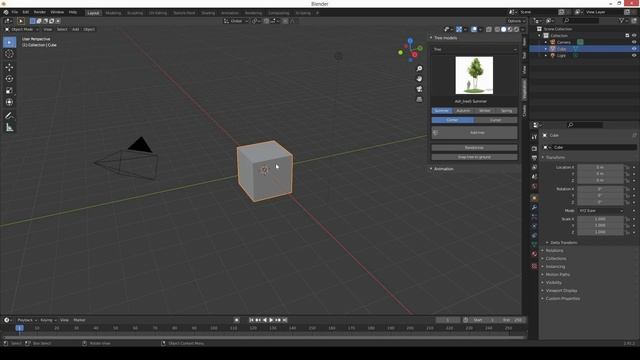Collapse the Tree models panel
The height and width of the screenshot is (360, 640).
tap(444, 38)
